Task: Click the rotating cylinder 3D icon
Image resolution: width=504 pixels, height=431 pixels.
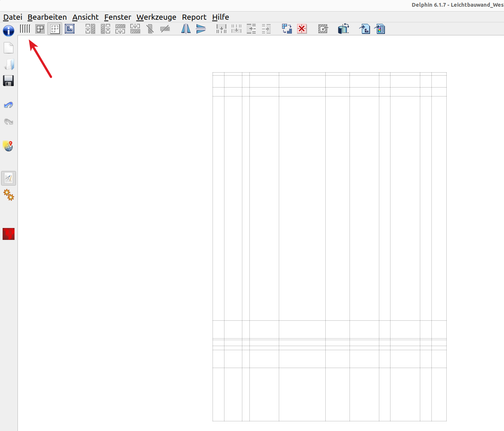Action: [x=344, y=29]
